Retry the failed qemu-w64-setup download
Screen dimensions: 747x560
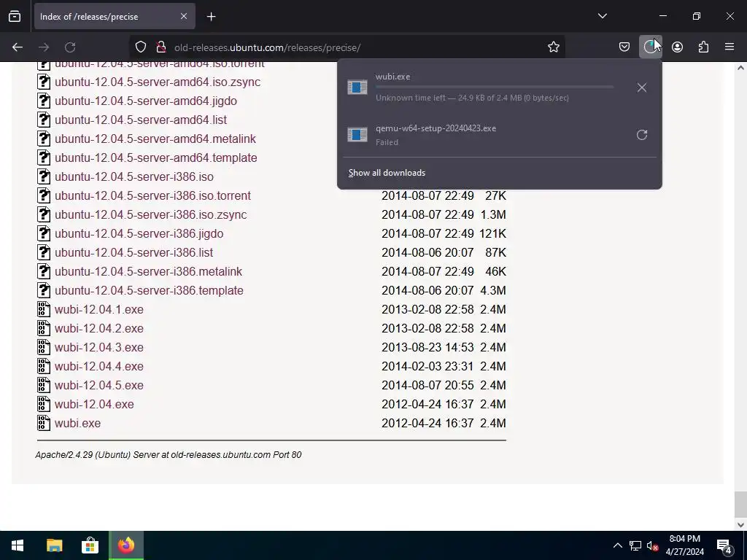642,135
